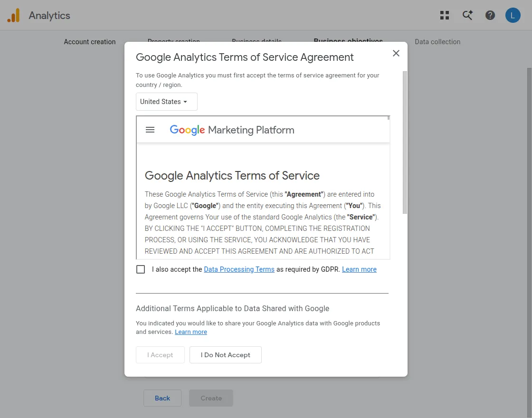Click the I Accept button
Image resolution: width=532 pixels, height=418 pixels.
(160, 355)
